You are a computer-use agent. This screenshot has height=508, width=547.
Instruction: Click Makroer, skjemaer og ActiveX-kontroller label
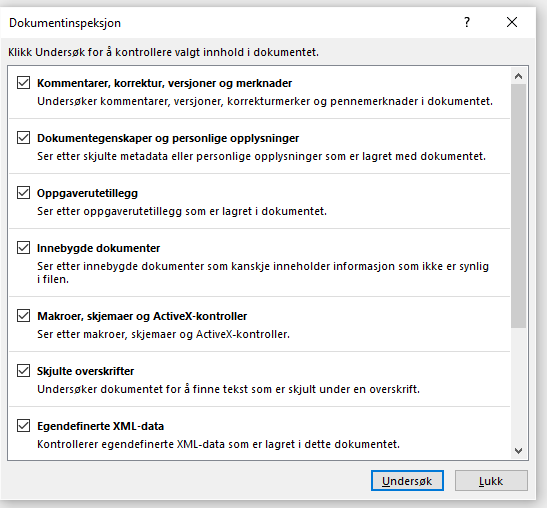[x=142, y=316]
